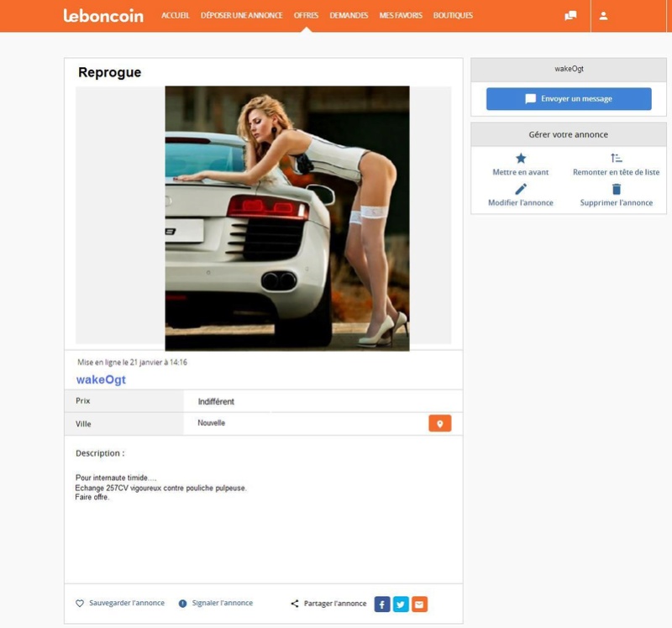Open Déposer une annonce in navigation
The width and height of the screenshot is (672, 628).
tap(241, 15)
